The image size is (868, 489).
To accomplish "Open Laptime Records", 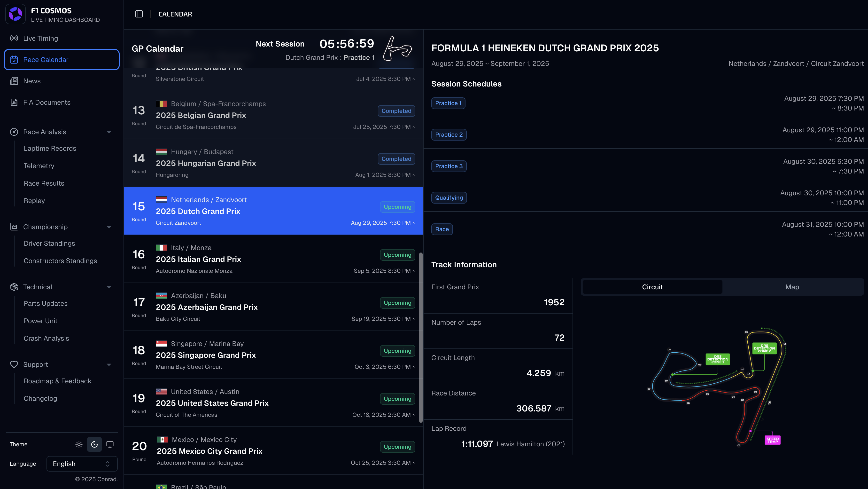I will tap(50, 148).
